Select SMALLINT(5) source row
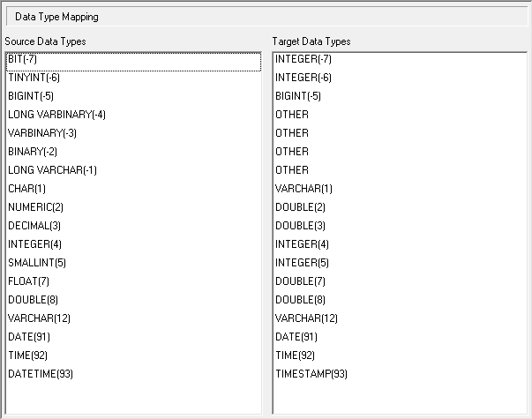This screenshot has height=419, width=532. point(36,263)
